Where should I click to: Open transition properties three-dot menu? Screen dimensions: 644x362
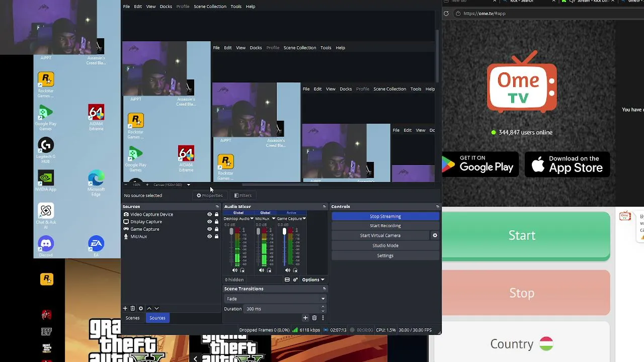click(323, 318)
